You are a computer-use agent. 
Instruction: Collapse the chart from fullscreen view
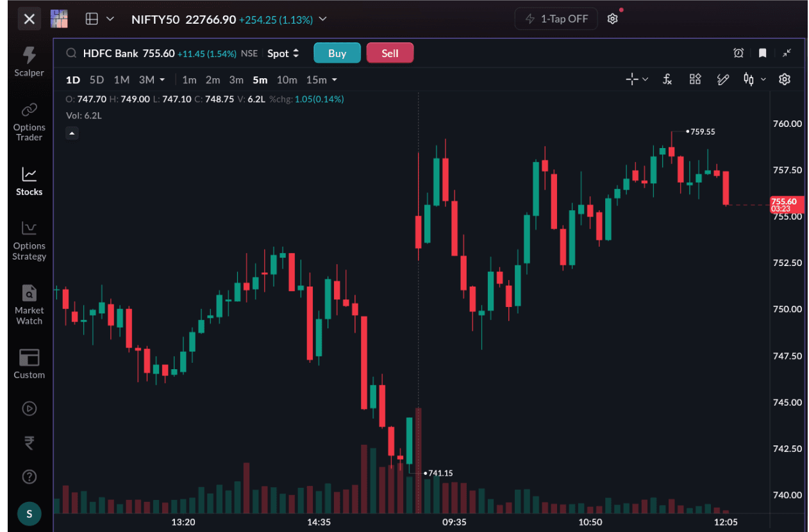(x=787, y=53)
